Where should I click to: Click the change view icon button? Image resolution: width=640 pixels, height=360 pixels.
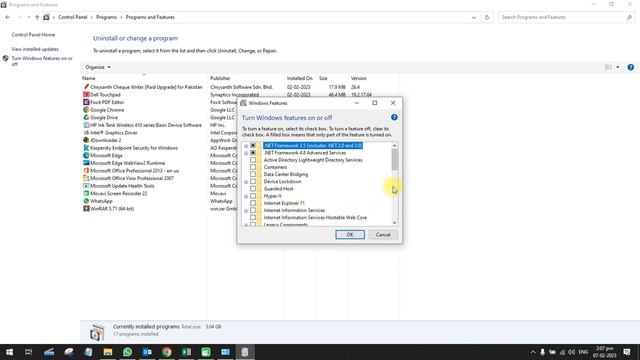[608, 67]
